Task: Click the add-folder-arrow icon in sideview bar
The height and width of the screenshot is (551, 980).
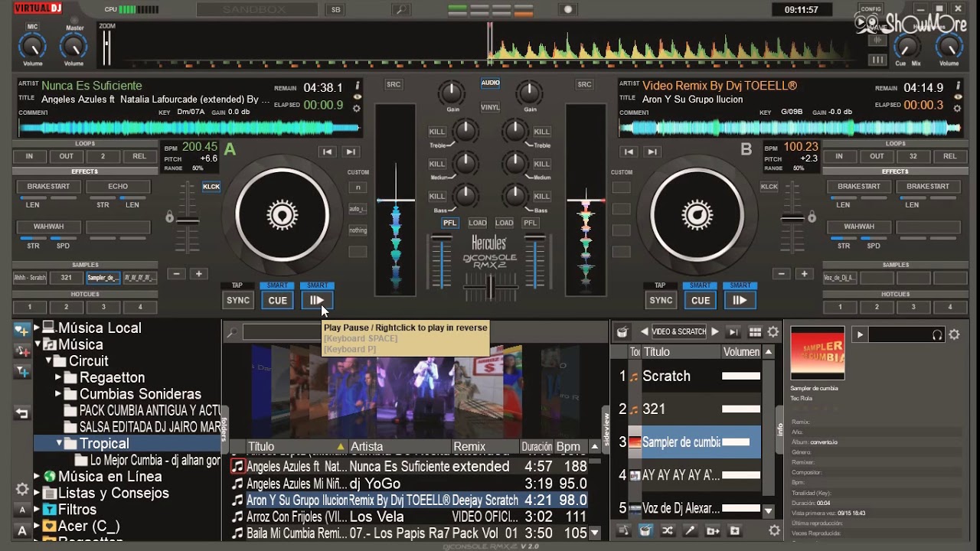Action: (712, 530)
